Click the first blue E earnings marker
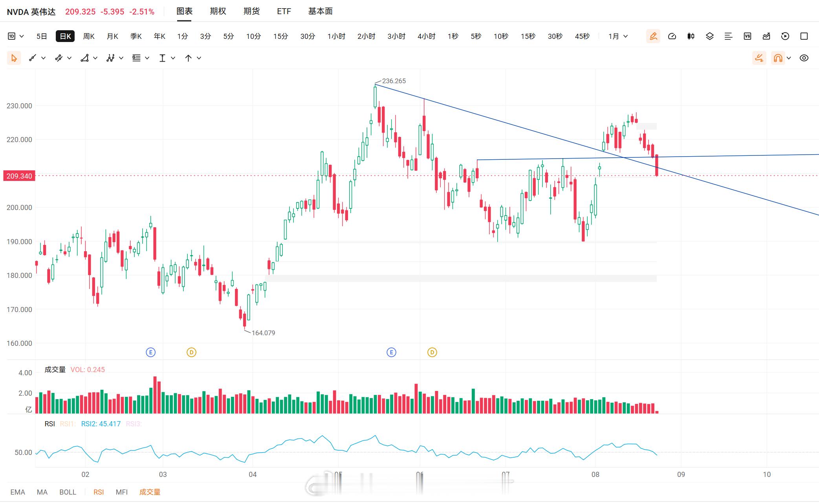The height and width of the screenshot is (504, 819). click(150, 352)
